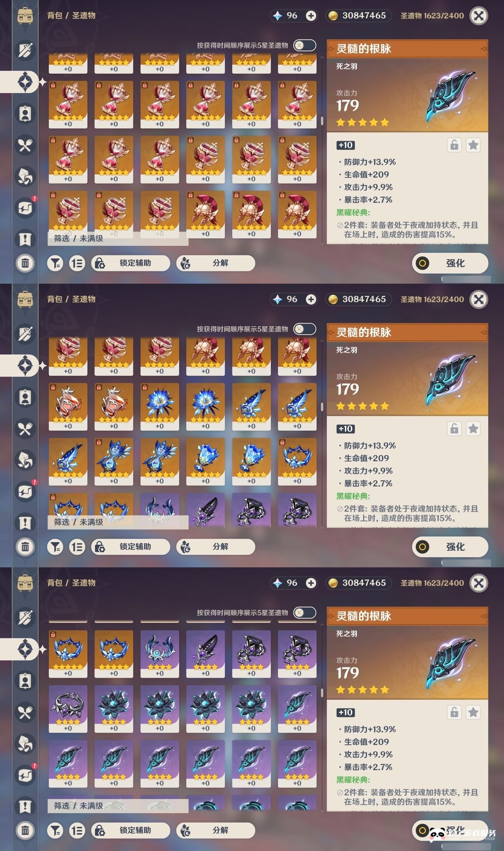Select the food category icon in top sidebar

[x=25, y=145]
